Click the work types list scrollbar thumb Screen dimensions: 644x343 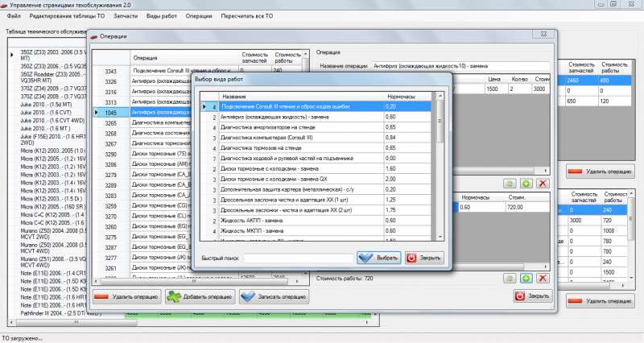tap(440, 122)
